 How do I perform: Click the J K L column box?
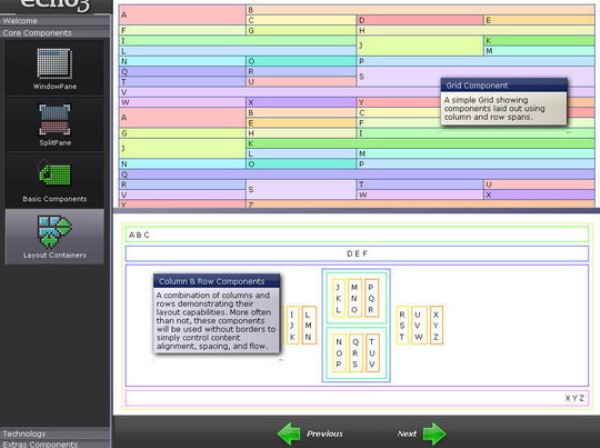[x=339, y=297]
